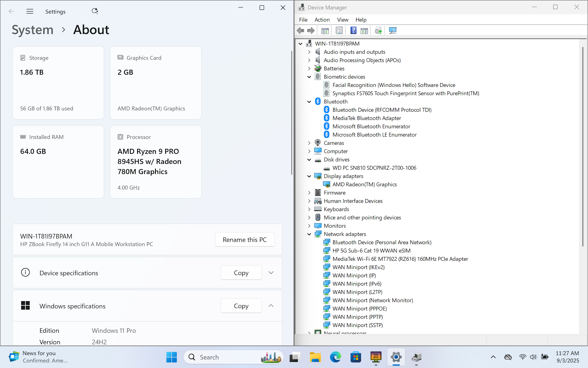
Task: Select WAN Miniport (PPPOE) entry
Action: pyautogui.click(x=359, y=309)
